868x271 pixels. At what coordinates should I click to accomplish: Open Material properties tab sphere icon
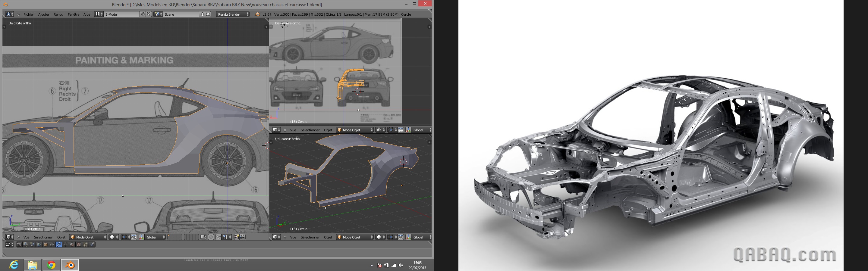coord(72,245)
